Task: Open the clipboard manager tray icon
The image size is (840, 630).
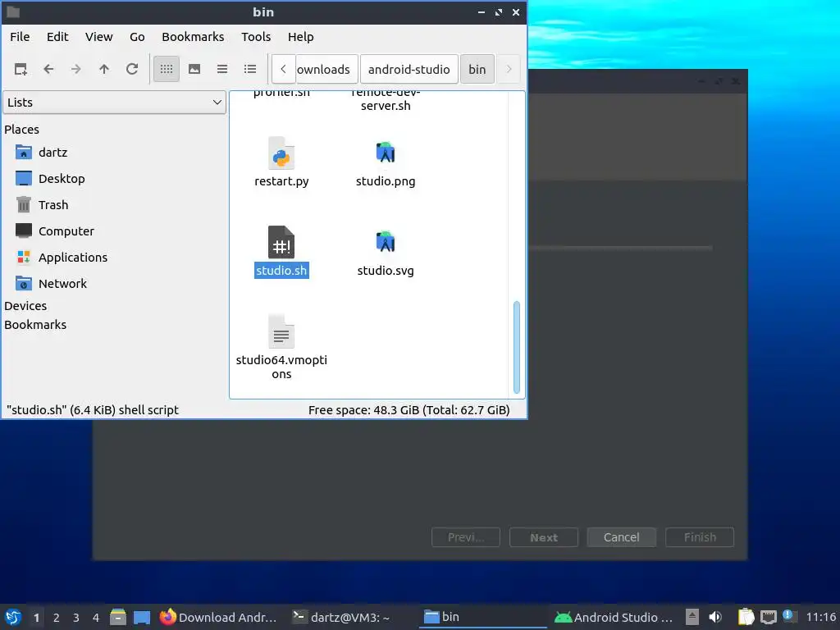Action: point(746,617)
